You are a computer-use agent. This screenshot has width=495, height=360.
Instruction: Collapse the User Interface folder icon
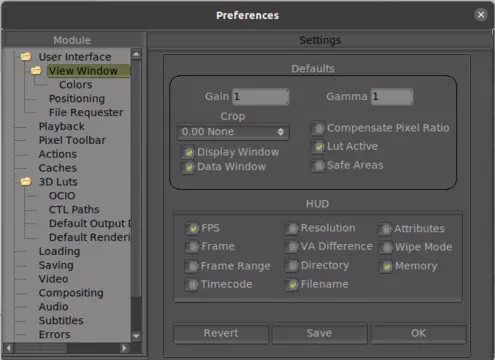[26, 57]
